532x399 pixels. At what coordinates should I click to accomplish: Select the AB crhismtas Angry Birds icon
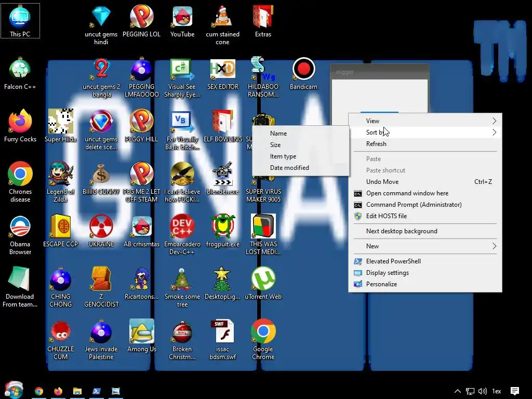point(141,231)
